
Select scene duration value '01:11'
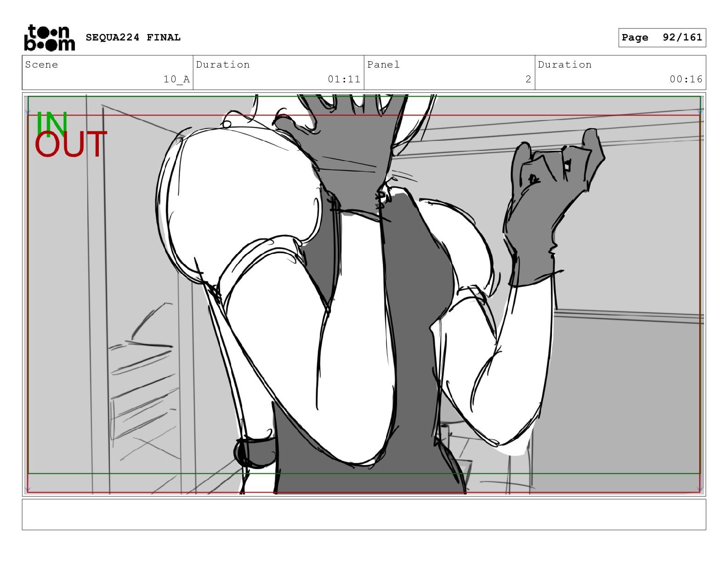click(x=344, y=79)
